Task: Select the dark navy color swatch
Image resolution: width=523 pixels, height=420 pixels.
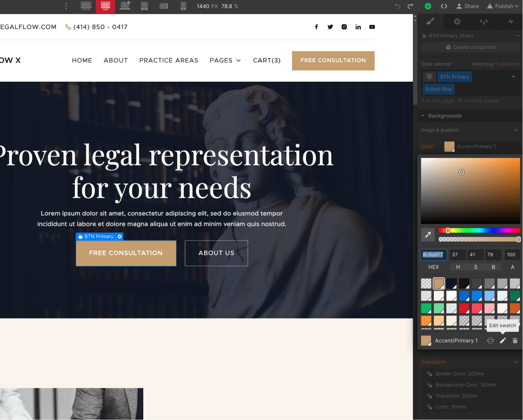Action: click(452, 283)
